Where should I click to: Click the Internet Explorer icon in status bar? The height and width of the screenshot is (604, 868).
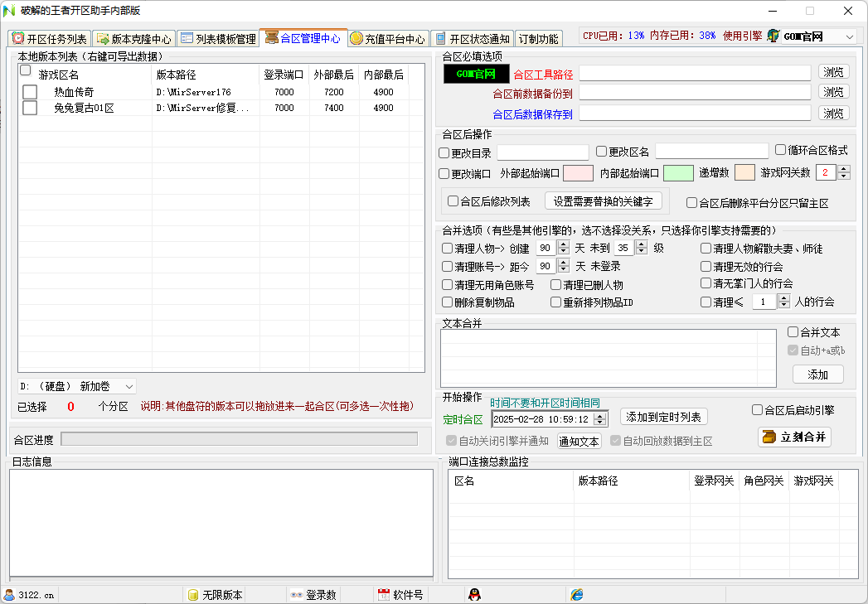point(577,594)
